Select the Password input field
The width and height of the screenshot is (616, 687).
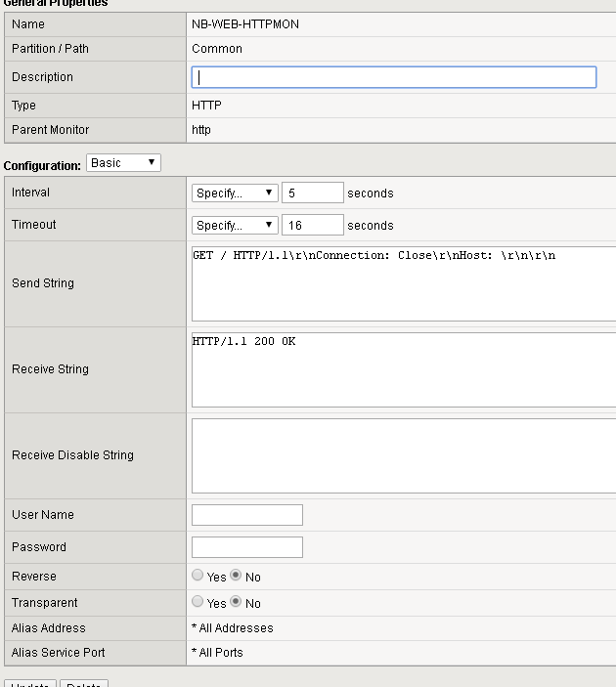pyautogui.click(x=247, y=547)
